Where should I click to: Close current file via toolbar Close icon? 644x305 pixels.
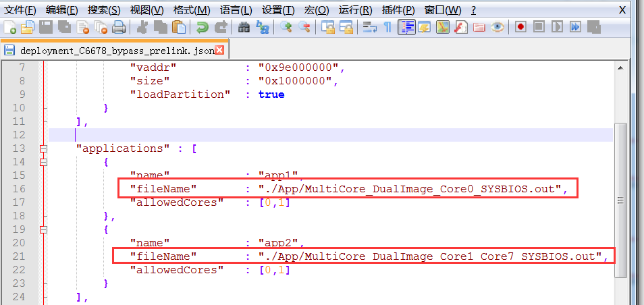[82, 28]
